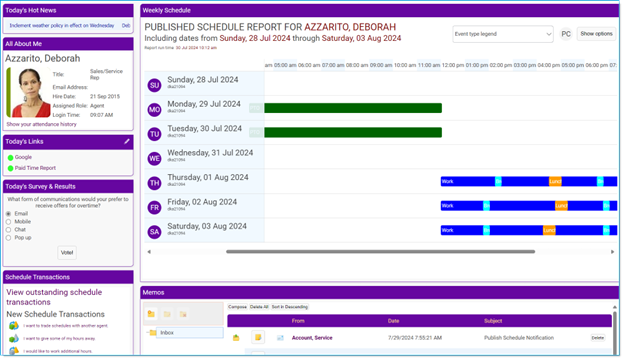This screenshot has width=624, height=360.
Task: Submit survey with Vote! button
Action: (x=67, y=253)
